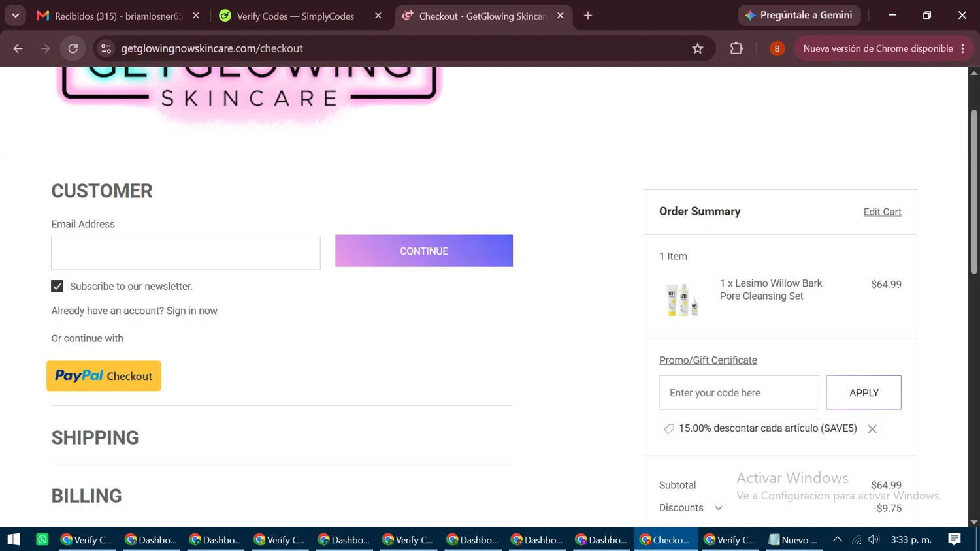Show hidden system tray icons

tap(838, 539)
